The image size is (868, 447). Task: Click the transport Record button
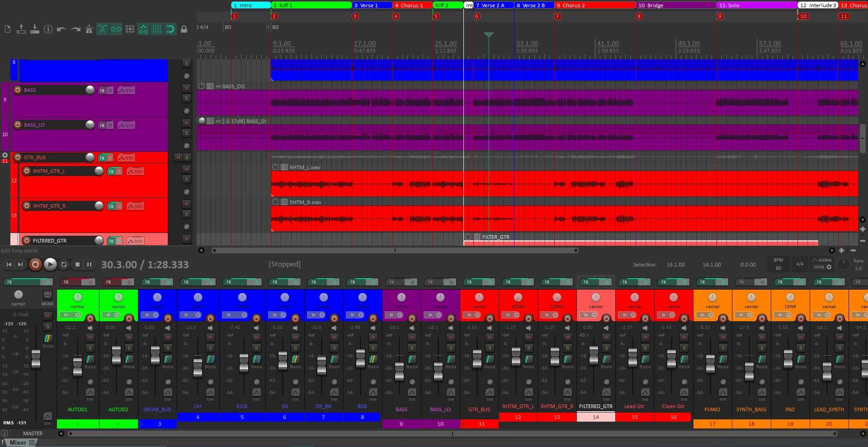click(x=35, y=264)
